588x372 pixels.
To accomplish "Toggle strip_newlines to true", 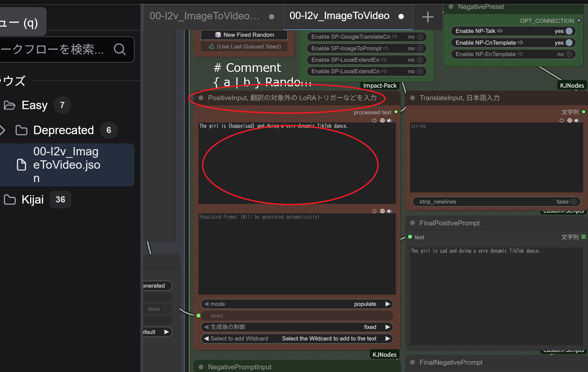I will point(573,202).
